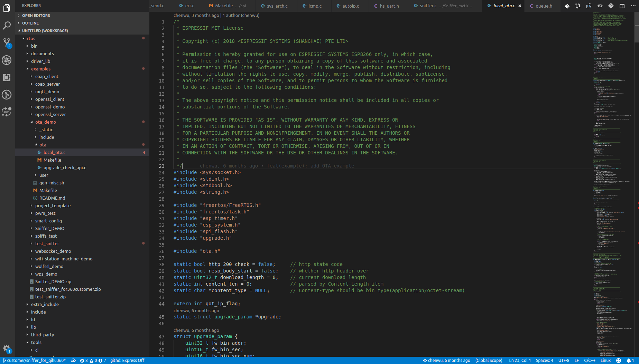Open the notifications bell in status bar
This screenshot has height=364, width=639.
(x=630, y=361)
